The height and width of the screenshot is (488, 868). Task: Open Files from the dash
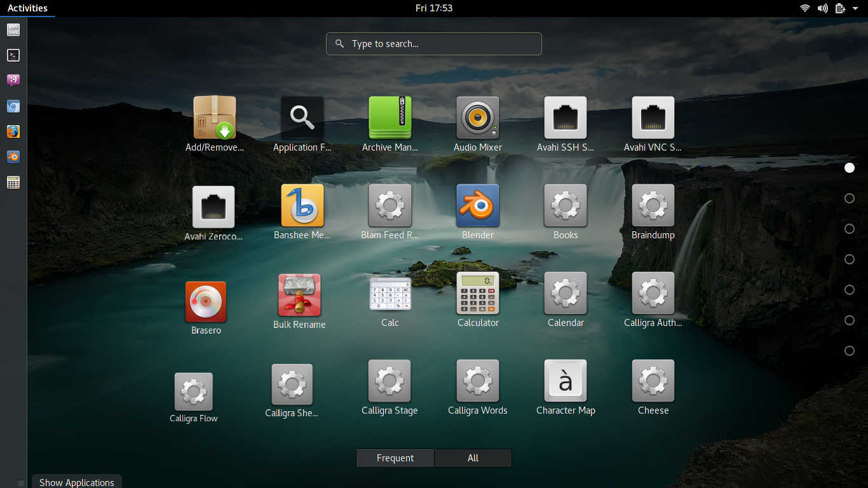pyautogui.click(x=13, y=30)
